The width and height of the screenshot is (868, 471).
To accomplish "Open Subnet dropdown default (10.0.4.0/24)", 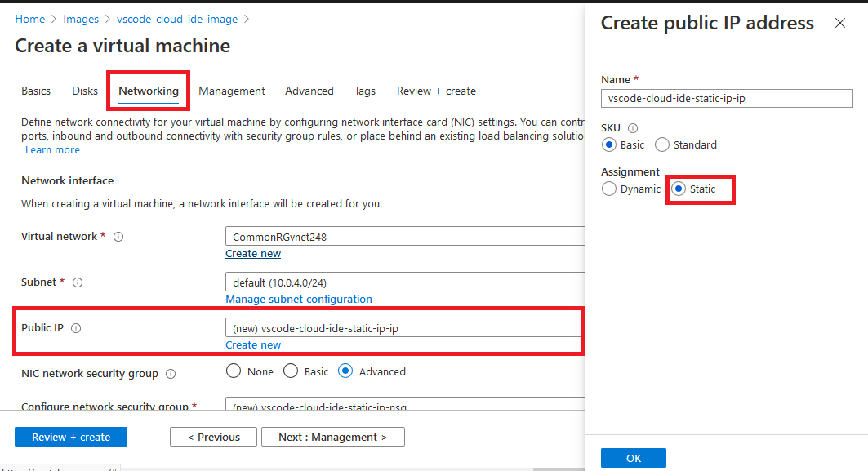I will tap(405, 282).
